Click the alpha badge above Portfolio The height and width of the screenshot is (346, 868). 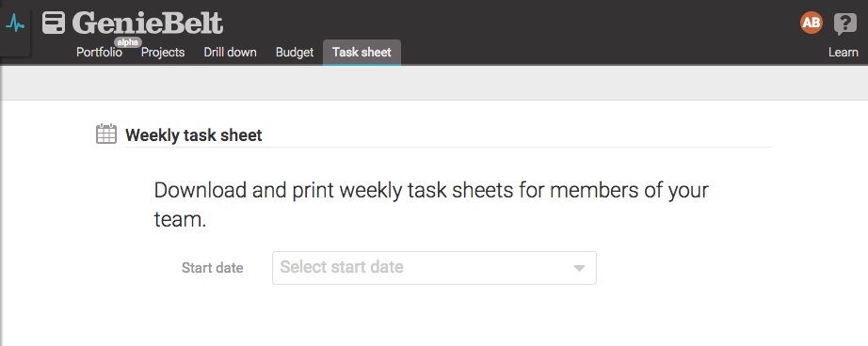coord(128,42)
